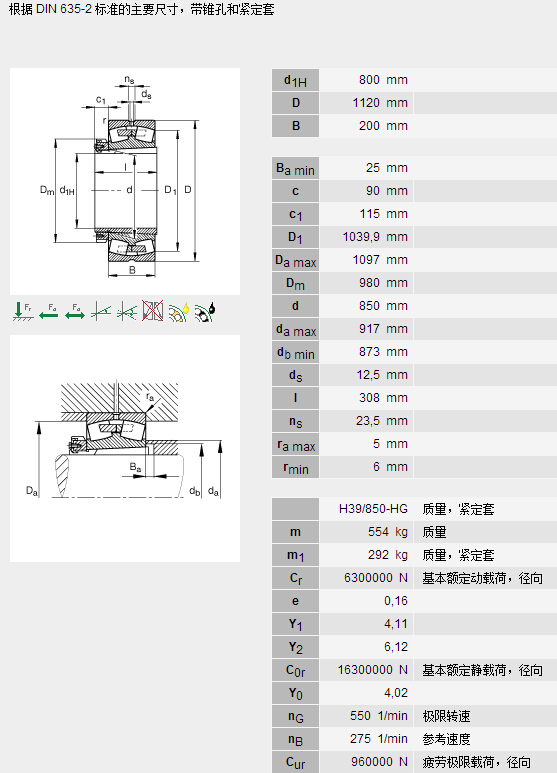Select the nG limiting speed '550 1/min'
557x773 pixels.
point(379,716)
